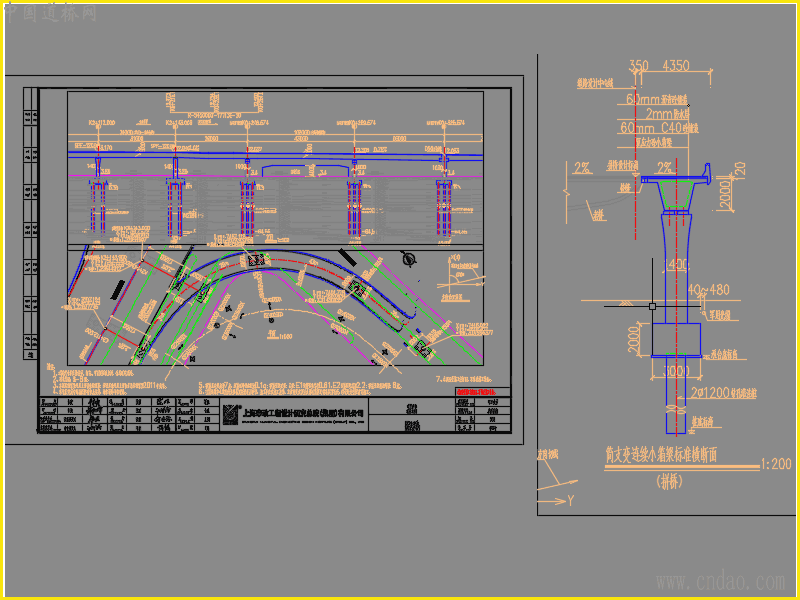Select the "40~480" dimension text
The image size is (800, 600).
708,290
